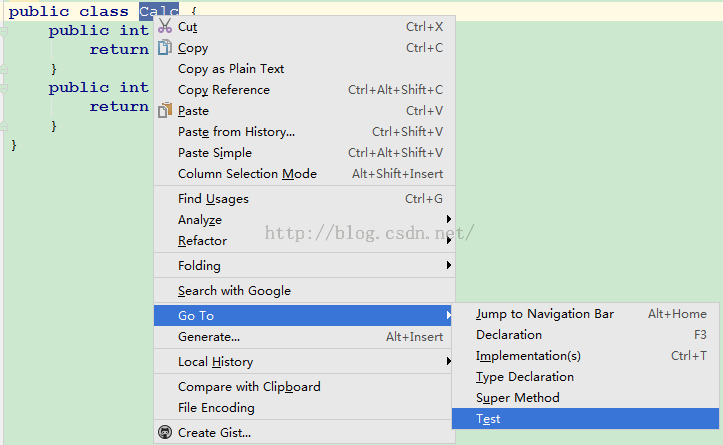This screenshot has width=723, height=445.
Task: Select Type Declaration in submenu
Action: point(586,377)
